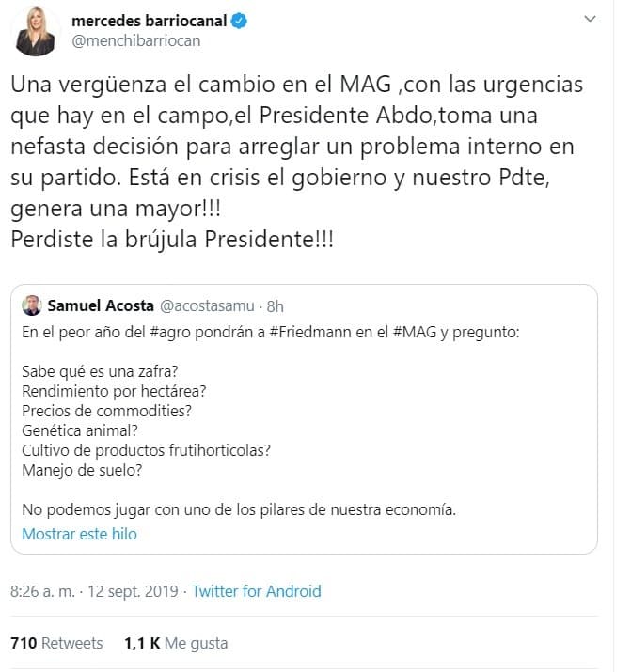
Task: Click the quoted tweet's 8h timestamp
Action: 275,305
